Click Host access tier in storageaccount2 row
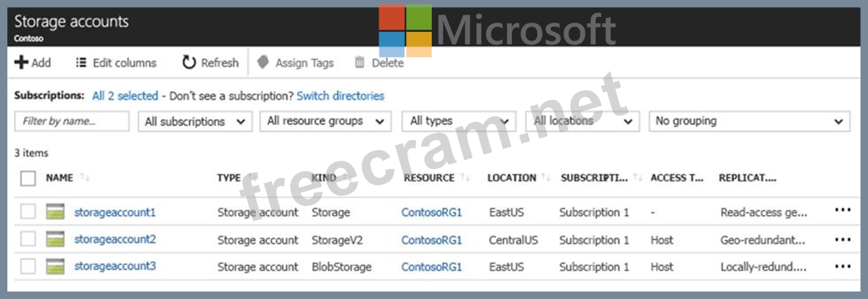This screenshot has height=299, width=868. [662, 240]
